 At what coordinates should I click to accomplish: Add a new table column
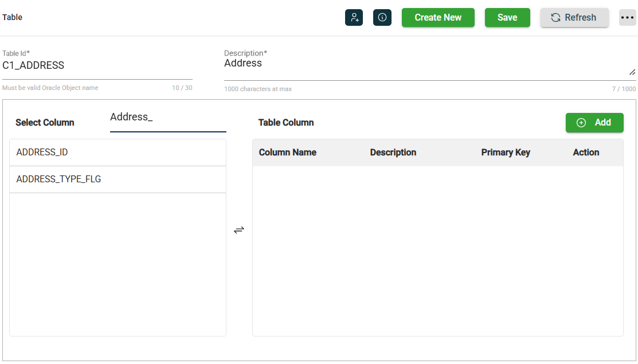(x=594, y=123)
